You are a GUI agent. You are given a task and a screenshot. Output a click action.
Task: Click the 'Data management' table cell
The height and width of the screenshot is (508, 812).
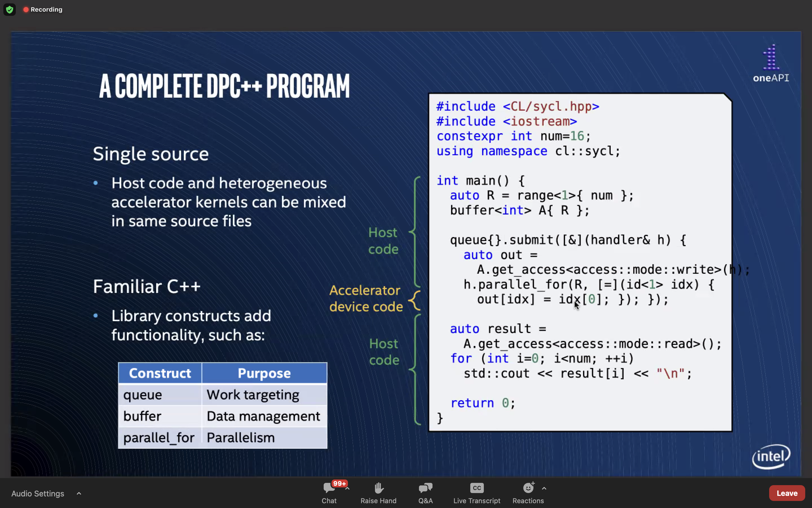[264, 416]
